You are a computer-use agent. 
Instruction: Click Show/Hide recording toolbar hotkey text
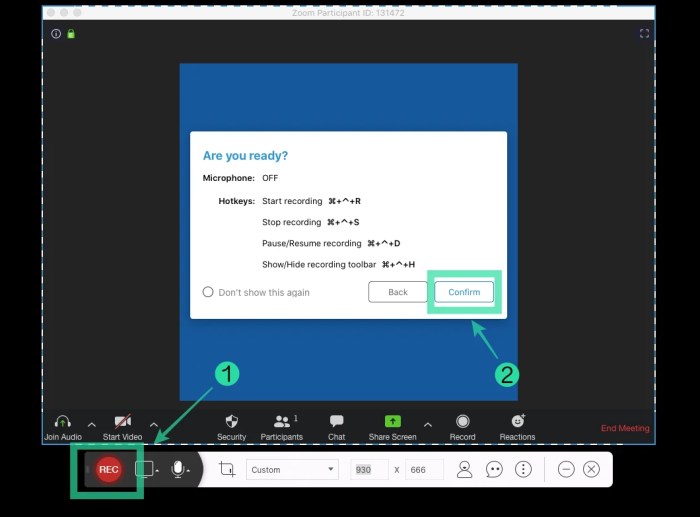(x=338, y=264)
